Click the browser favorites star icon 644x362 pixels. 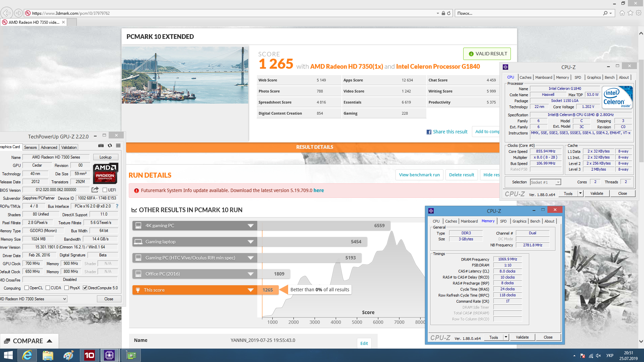coord(631,13)
